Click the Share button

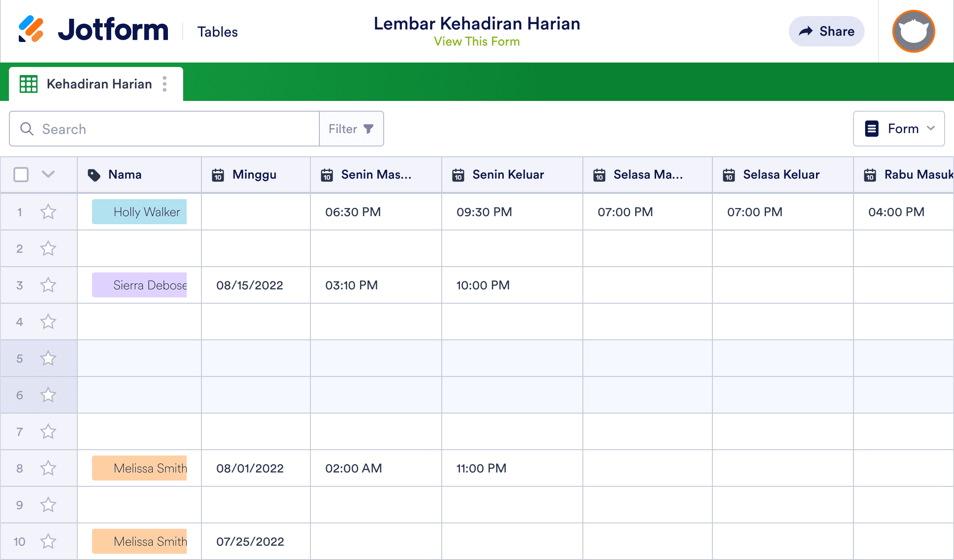click(826, 31)
